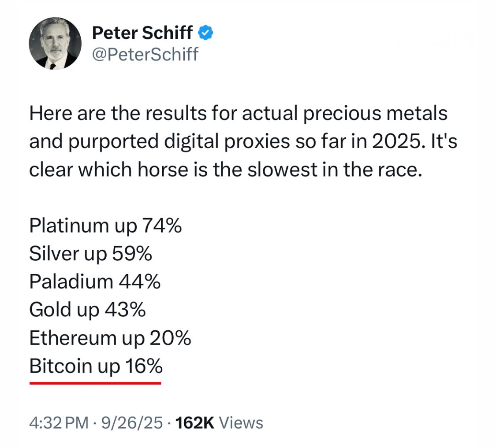
Task: Select the 'Gold up 43%' line
Action: click(x=87, y=310)
